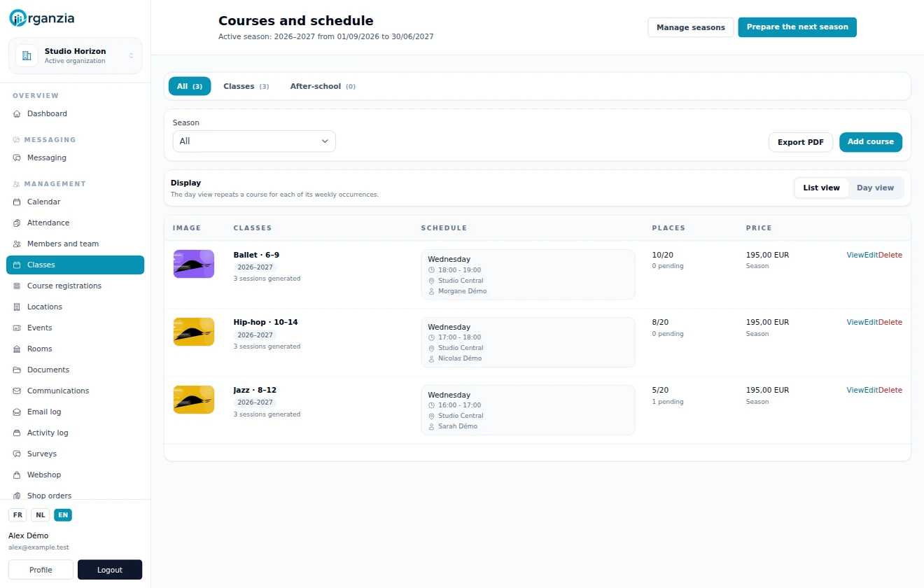Click the Manage seasons button
Screen dimensions: 924x588
[691, 27]
